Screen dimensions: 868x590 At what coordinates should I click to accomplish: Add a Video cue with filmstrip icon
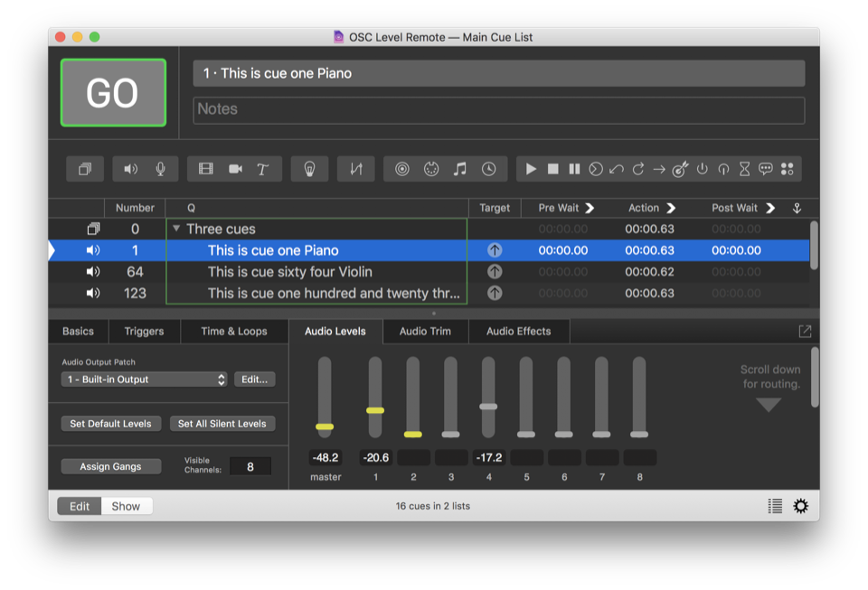point(206,169)
